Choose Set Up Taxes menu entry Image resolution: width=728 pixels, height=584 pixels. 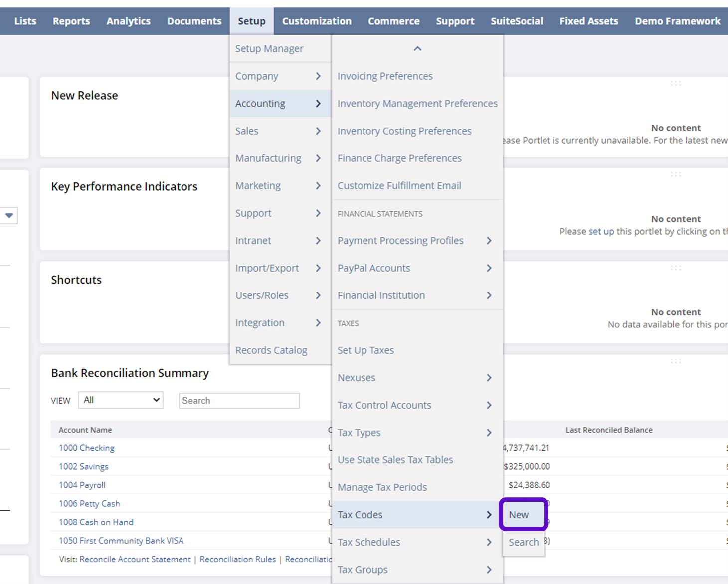(365, 350)
